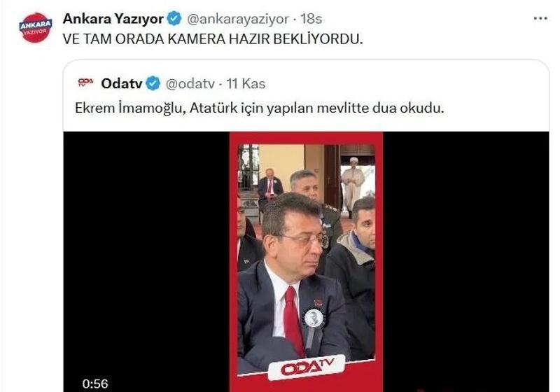Open the 18s tweet timestamp
Screen dimensions: 560x392
click(x=311, y=19)
